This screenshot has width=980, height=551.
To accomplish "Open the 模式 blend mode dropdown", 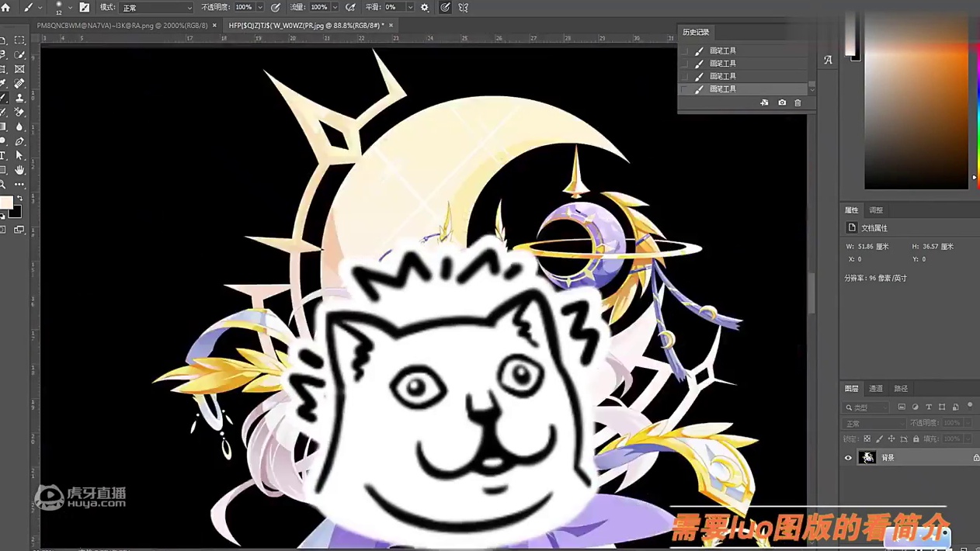I will 157,8.
